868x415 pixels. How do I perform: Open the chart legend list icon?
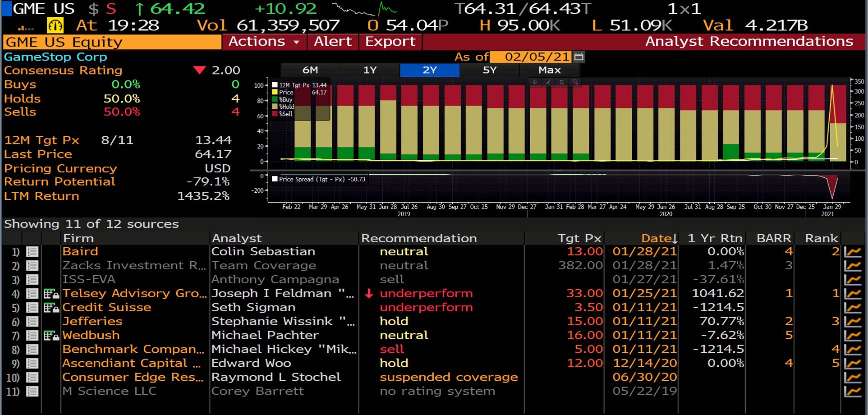562,82
